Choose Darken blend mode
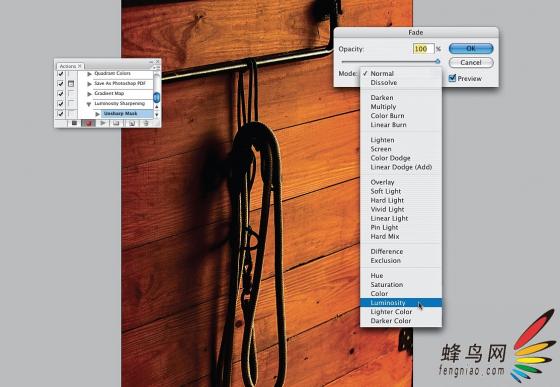This screenshot has height=387, width=560. [401, 97]
